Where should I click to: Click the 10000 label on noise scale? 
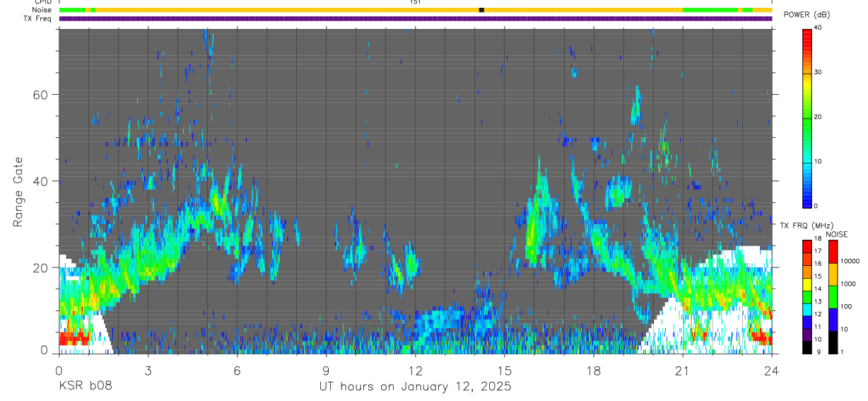(x=850, y=261)
